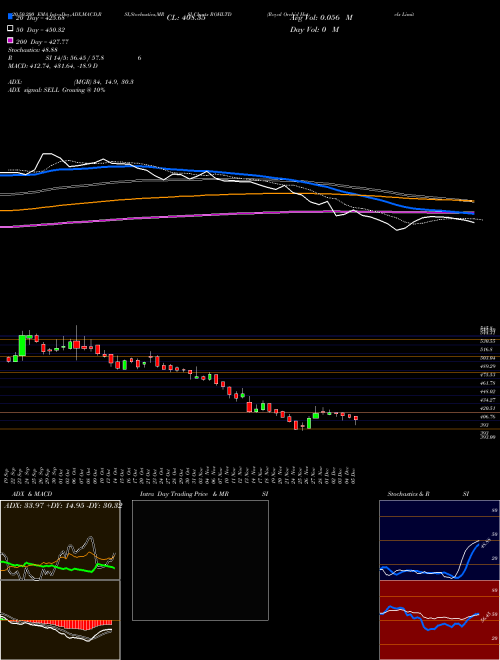This screenshot has height=660, width=500.
Task: Click the Day Vol 0 M label
Action: (314, 30)
